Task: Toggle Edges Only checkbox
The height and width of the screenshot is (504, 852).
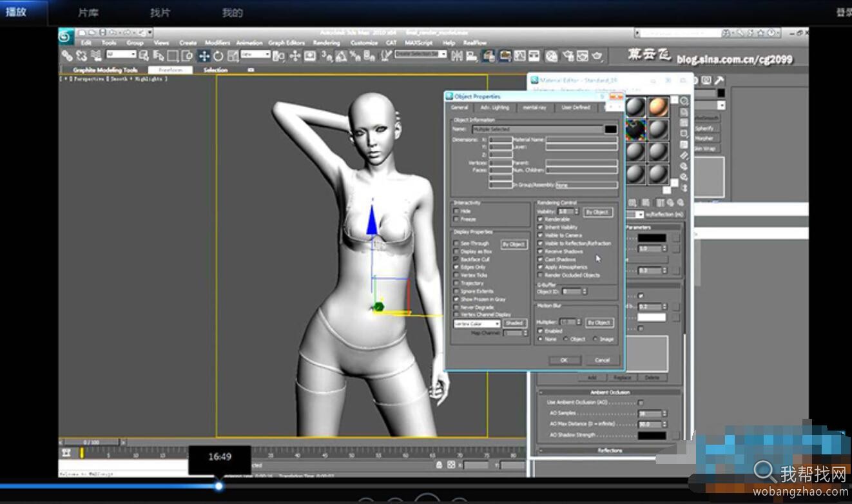Action: [456, 267]
